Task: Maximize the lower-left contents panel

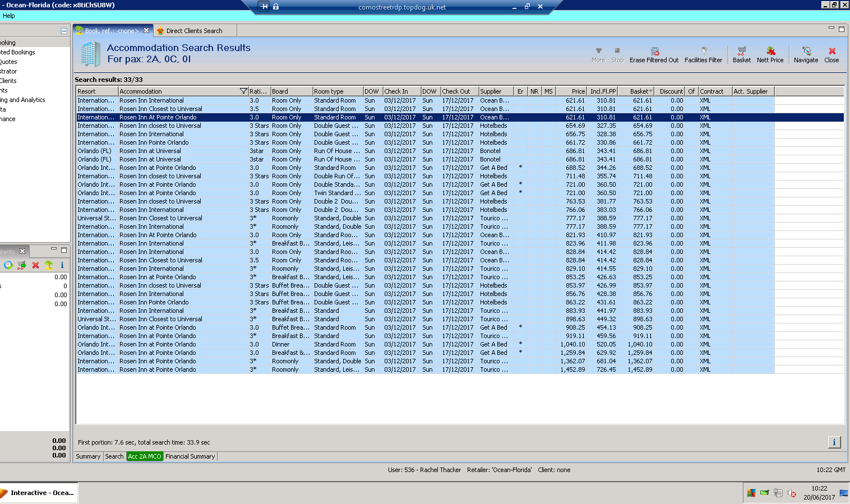Action: (x=64, y=250)
